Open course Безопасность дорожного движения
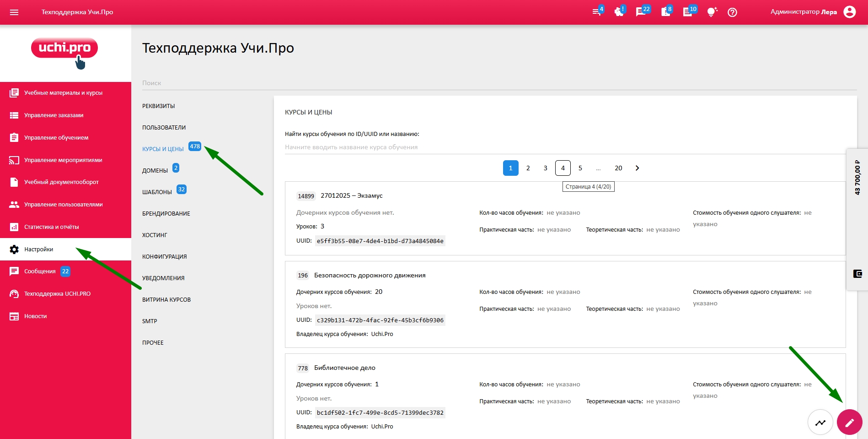868x439 pixels. tap(370, 276)
